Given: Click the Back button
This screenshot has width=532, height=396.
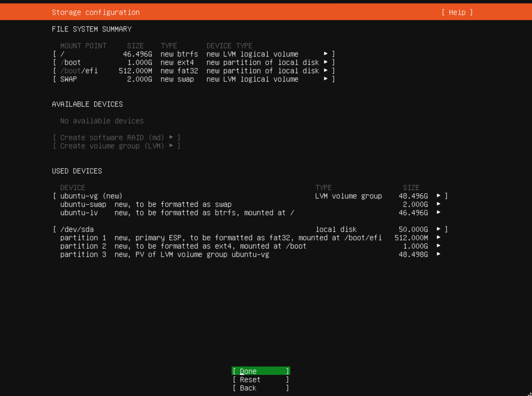Looking at the screenshot, I should pyautogui.click(x=260, y=388).
